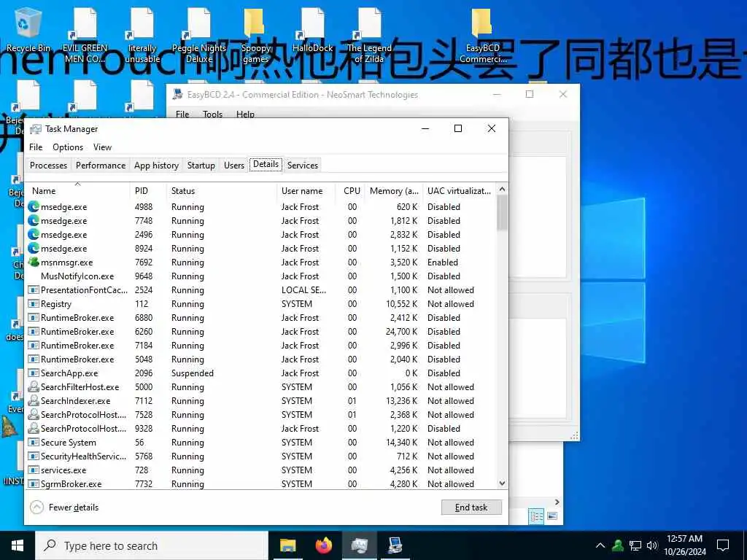This screenshot has height=560, width=747.
Task: Select RuntimeBroker.exe with PID 6260
Action: [261, 332]
